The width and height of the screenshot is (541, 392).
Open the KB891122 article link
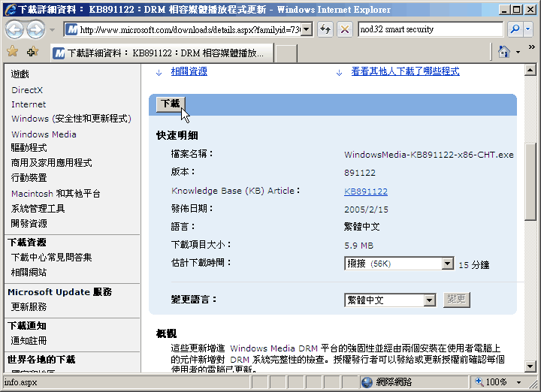[x=366, y=191]
